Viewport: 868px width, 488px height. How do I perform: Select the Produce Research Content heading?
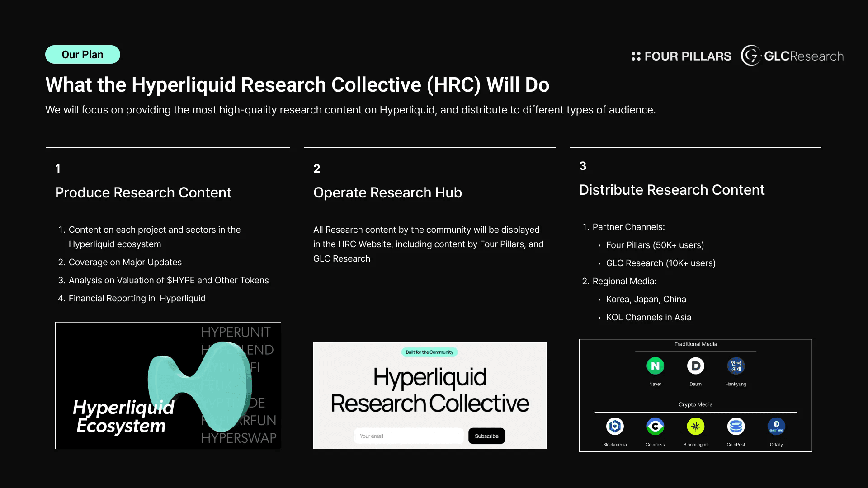[x=143, y=192]
